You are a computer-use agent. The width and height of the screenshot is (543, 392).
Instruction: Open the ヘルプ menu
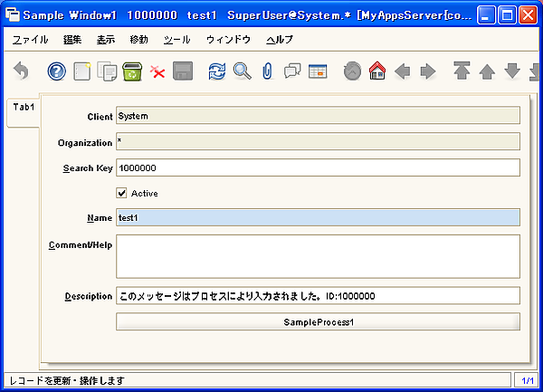pos(280,41)
